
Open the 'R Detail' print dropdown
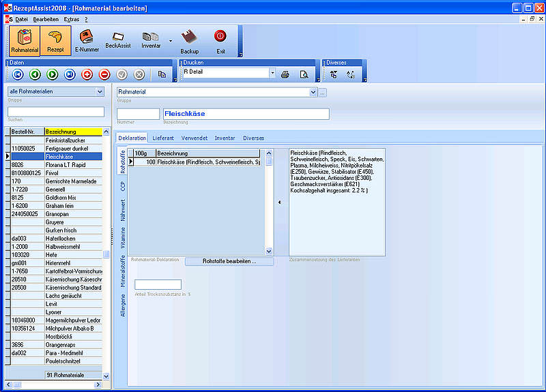point(272,73)
